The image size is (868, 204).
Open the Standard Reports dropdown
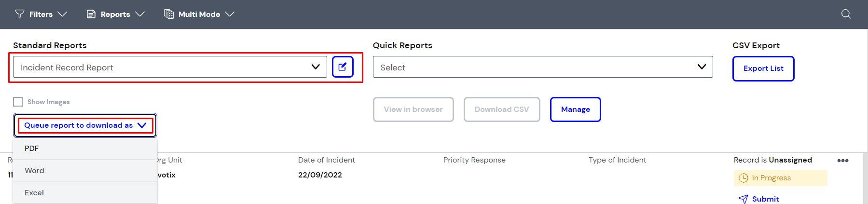[x=170, y=67]
